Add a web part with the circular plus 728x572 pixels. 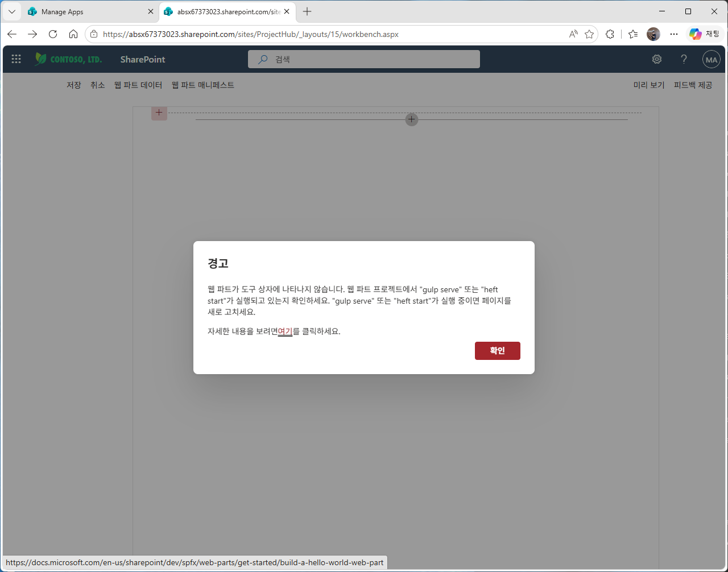(x=412, y=119)
